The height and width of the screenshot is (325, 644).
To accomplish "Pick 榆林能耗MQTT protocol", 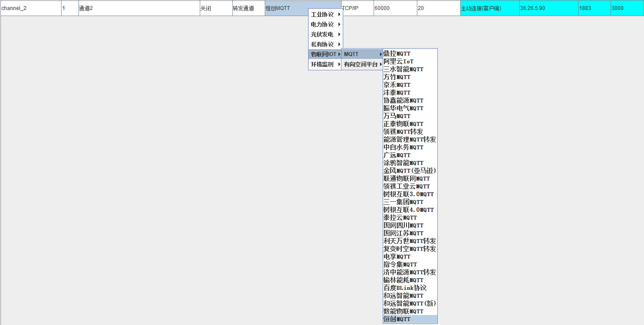I will click(x=410, y=280).
